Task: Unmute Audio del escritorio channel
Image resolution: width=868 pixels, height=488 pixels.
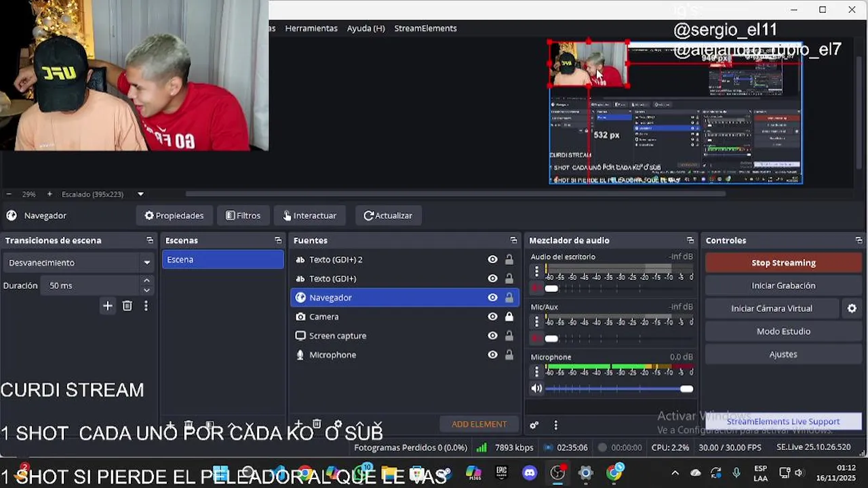Action: (x=536, y=288)
